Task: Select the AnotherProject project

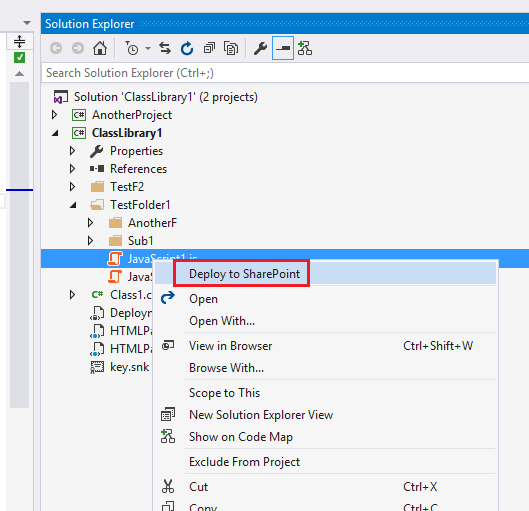Action: tap(132, 115)
